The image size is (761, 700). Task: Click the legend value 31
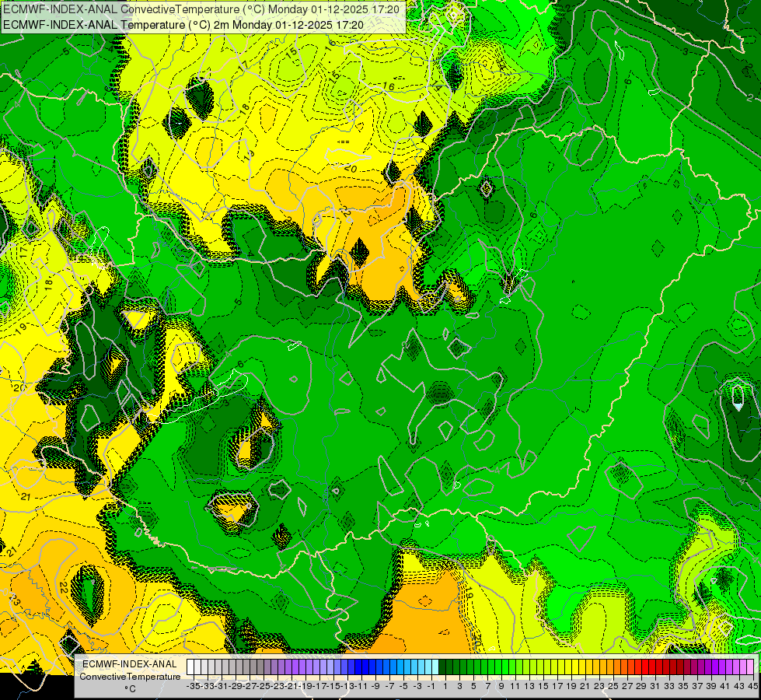655,686
